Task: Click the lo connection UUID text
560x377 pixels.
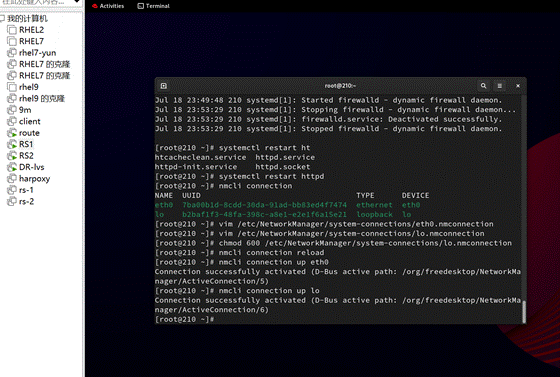Action: click(264, 215)
